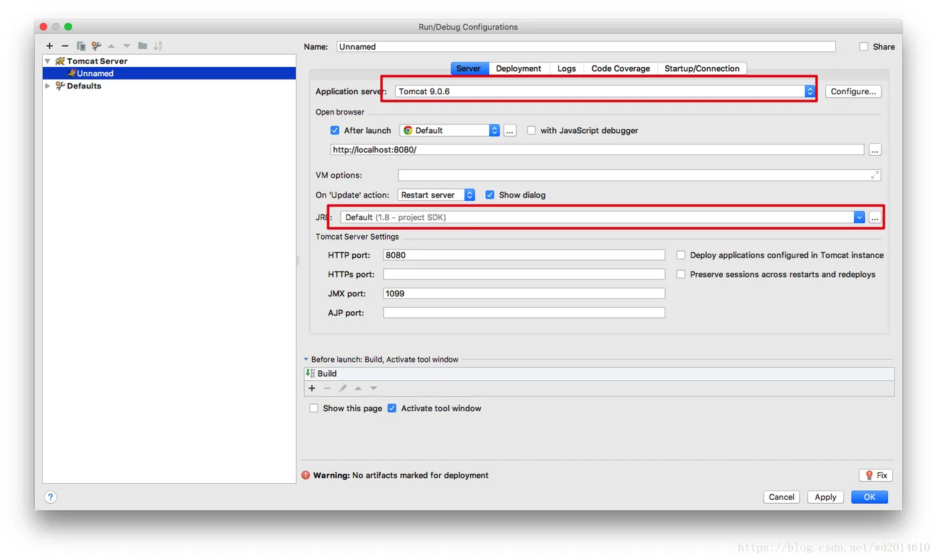
Task: Click the JMX port field
Action: pos(524,294)
